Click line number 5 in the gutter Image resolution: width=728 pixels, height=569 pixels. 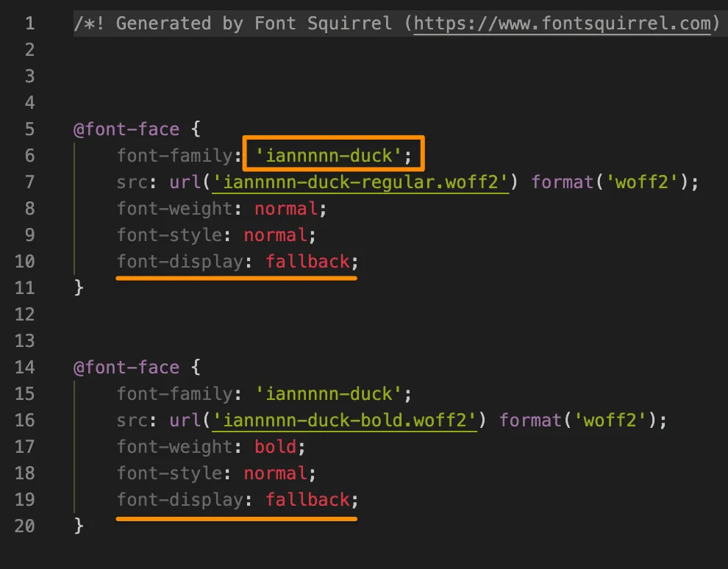pos(29,129)
